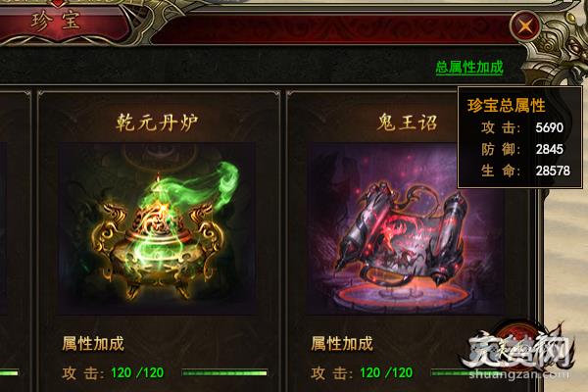Screen dimensions: 588x392
Task: Click the 攻击 5690 total attack row
Action: 522,128
